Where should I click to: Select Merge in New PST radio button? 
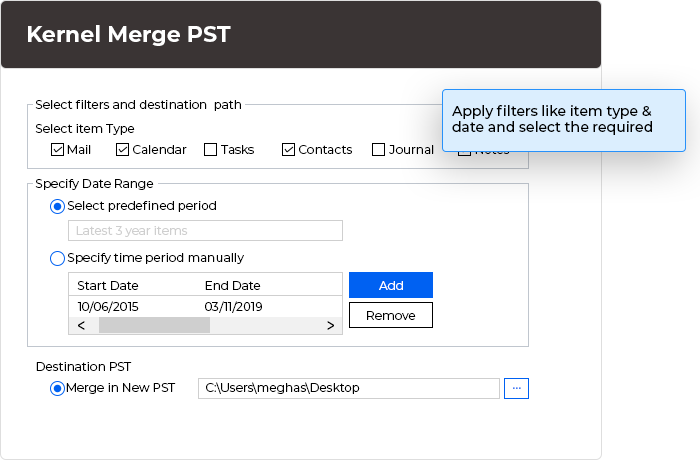point(57,389)
